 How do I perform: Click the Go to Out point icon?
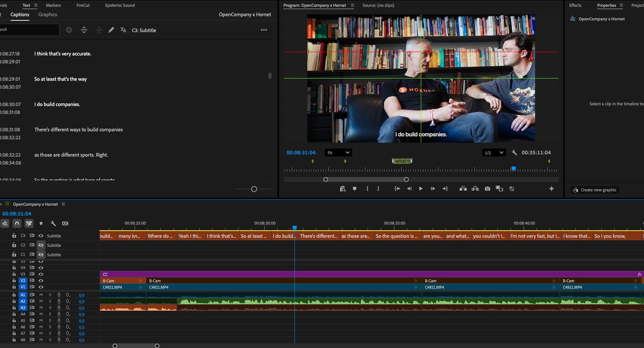(x=445, y=189)
